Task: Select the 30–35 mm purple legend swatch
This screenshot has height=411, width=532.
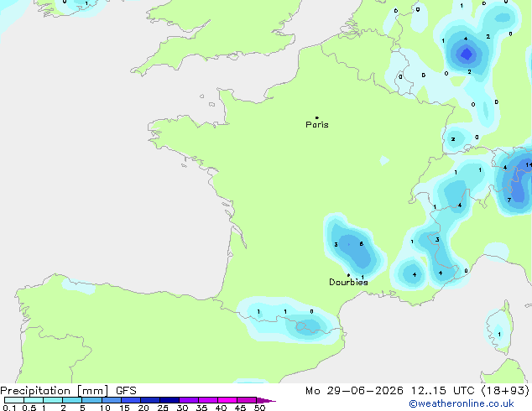Action: 188,400
